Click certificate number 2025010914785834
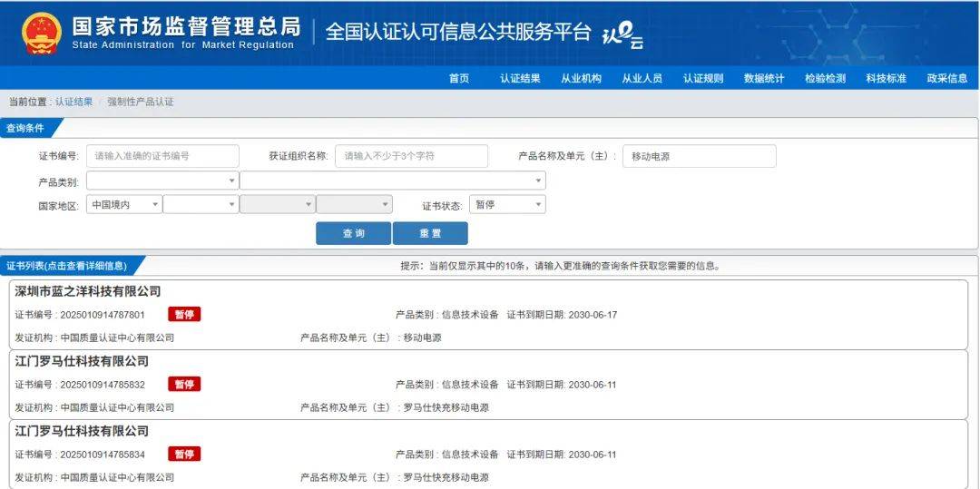The image size is (980, 489). [x=103, y=455]
